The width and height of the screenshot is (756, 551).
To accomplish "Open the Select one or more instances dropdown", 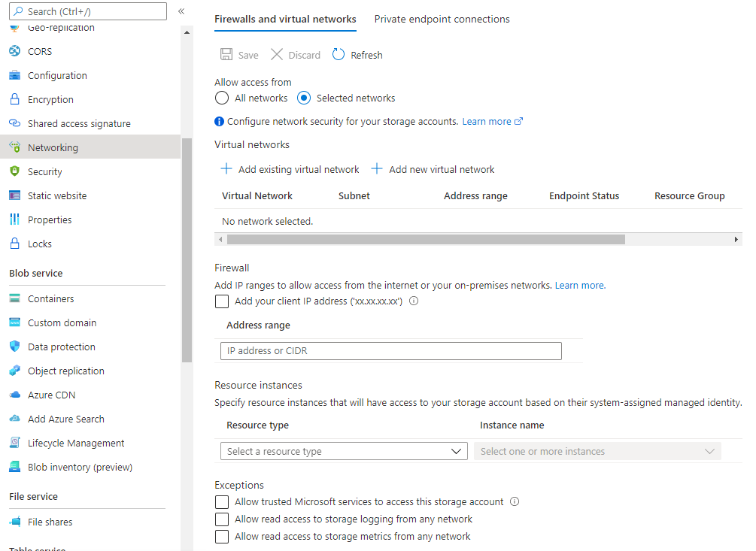I will click(x=597, y=451).
